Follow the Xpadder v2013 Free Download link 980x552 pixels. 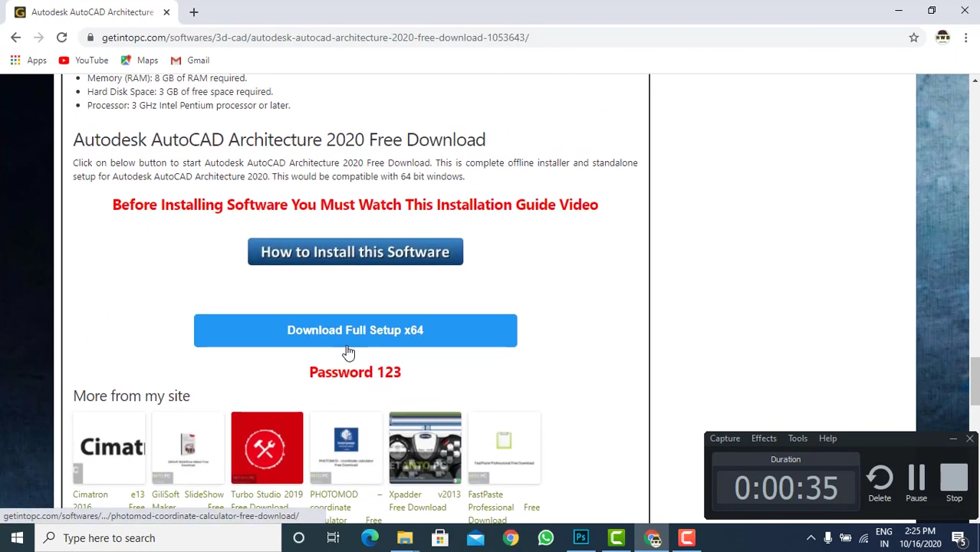425,501
